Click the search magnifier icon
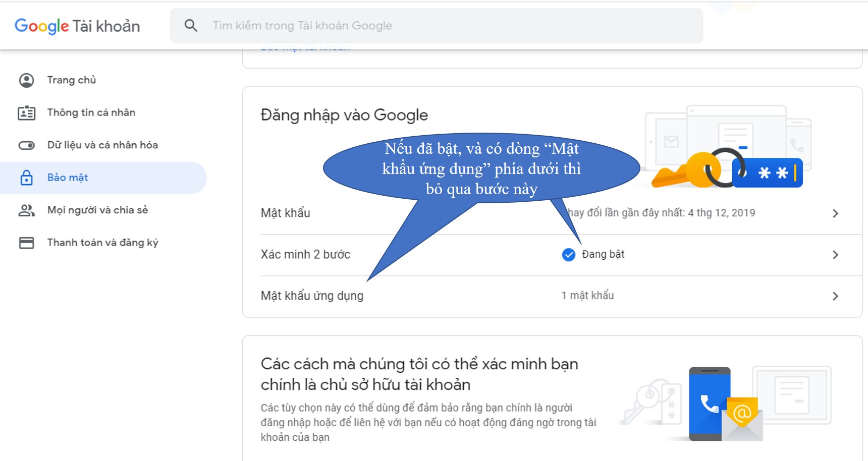Viewport: 868px width, 461px height. [x=191, y=25]
